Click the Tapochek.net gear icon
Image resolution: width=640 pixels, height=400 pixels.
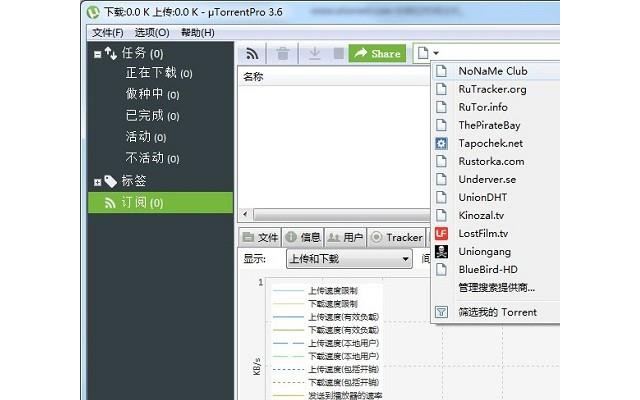click(441, 143)
